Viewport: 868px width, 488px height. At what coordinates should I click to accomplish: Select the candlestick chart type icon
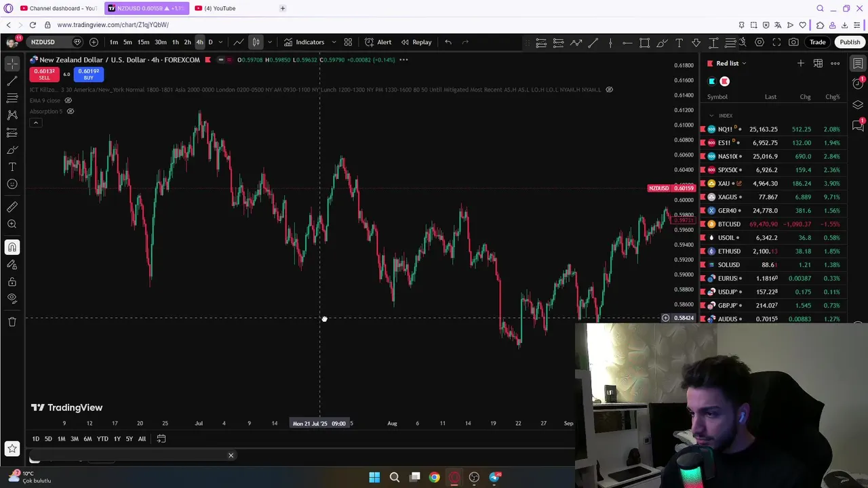coord(256,42)
